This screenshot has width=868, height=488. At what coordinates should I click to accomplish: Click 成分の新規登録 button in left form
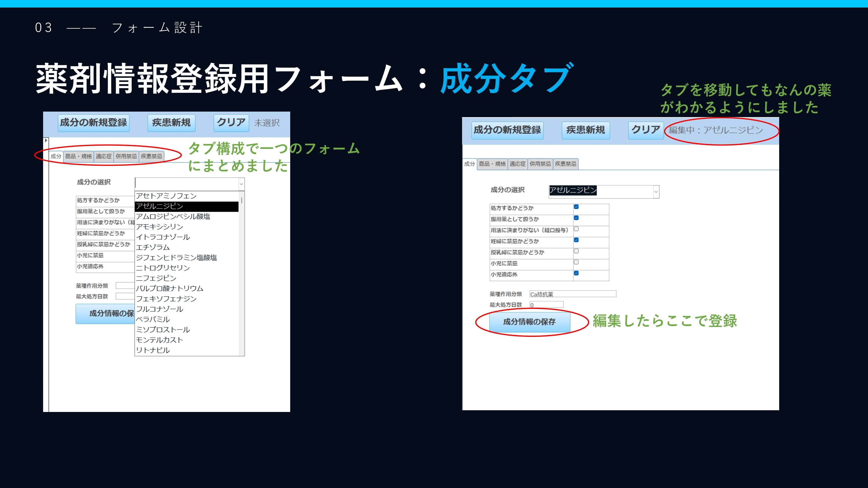click(93, 123)
